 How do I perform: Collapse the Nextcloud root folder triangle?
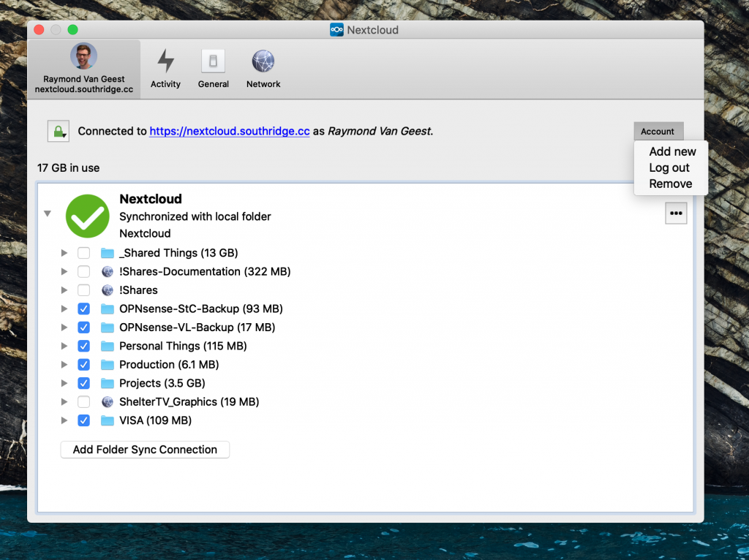pos(48,213)
